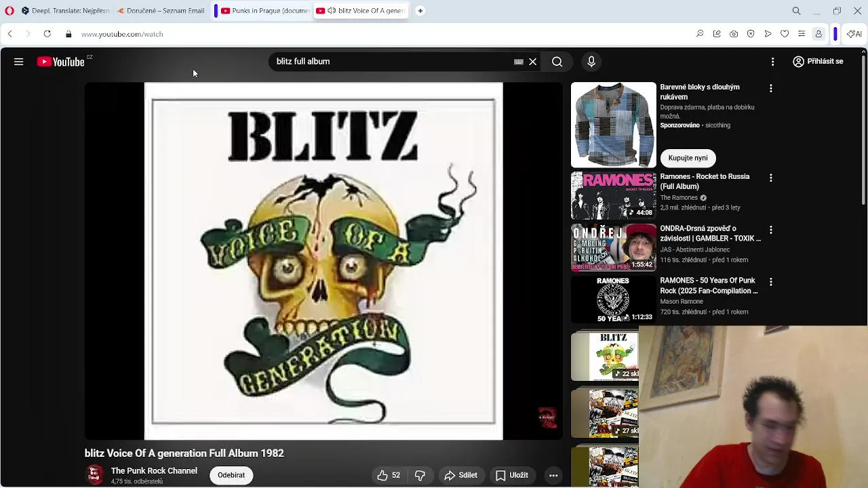
Task: Save video with Uložit button
Action: click(512, 475)
